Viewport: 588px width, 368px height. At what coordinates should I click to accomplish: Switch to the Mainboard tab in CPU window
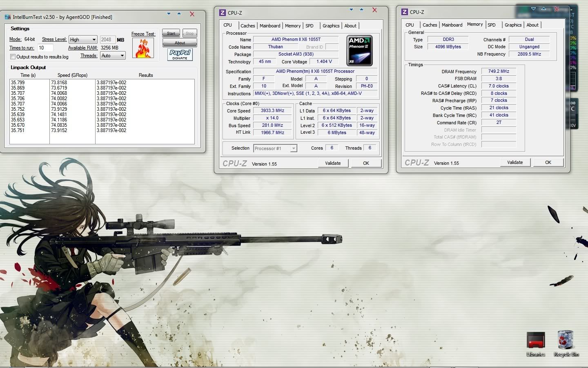(x=270, y=26)
